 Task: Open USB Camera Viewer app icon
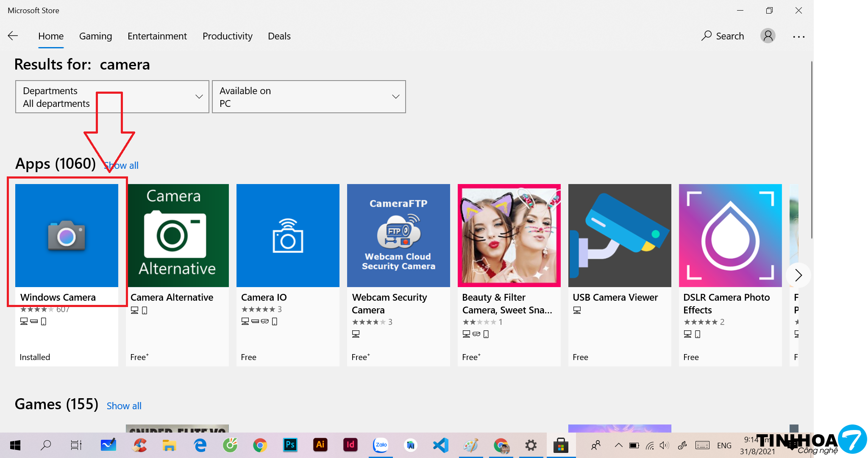pyautogui.click(x=619, y=235)
